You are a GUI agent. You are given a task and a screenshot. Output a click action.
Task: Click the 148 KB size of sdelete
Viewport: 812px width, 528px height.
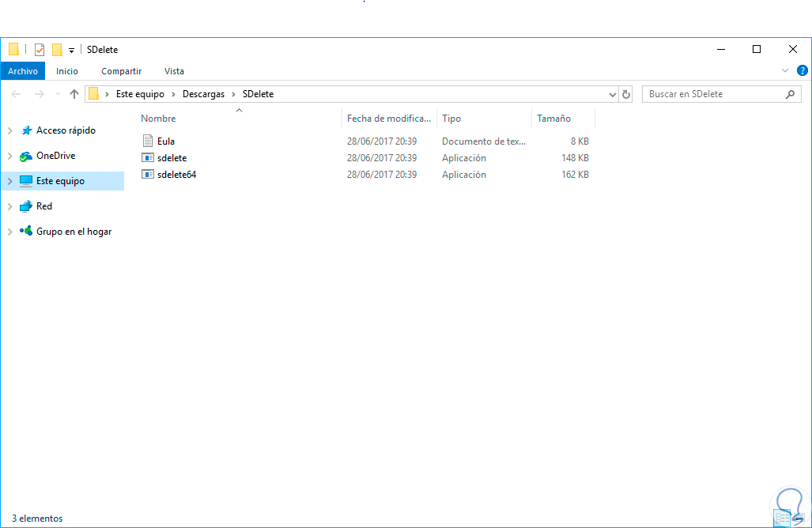click(x=575, y=157)
